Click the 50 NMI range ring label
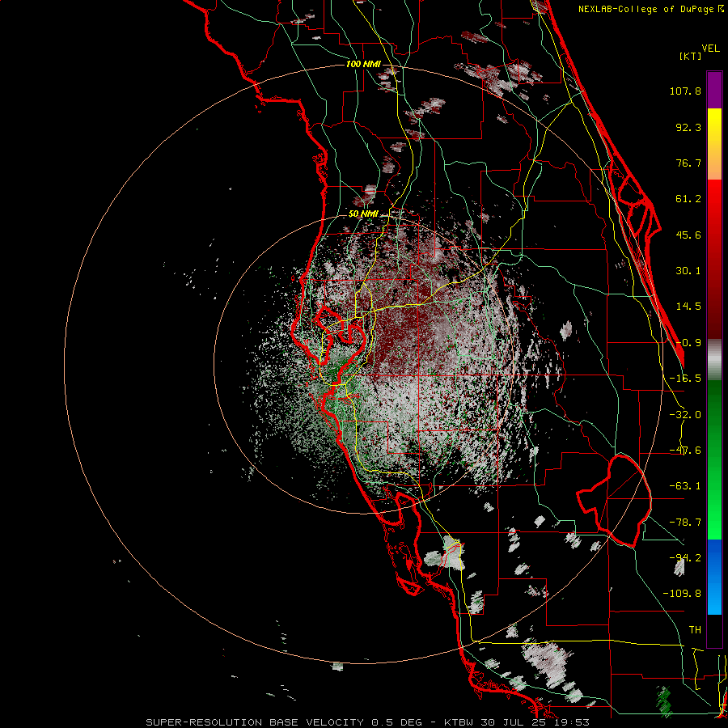 pos(363,214)
